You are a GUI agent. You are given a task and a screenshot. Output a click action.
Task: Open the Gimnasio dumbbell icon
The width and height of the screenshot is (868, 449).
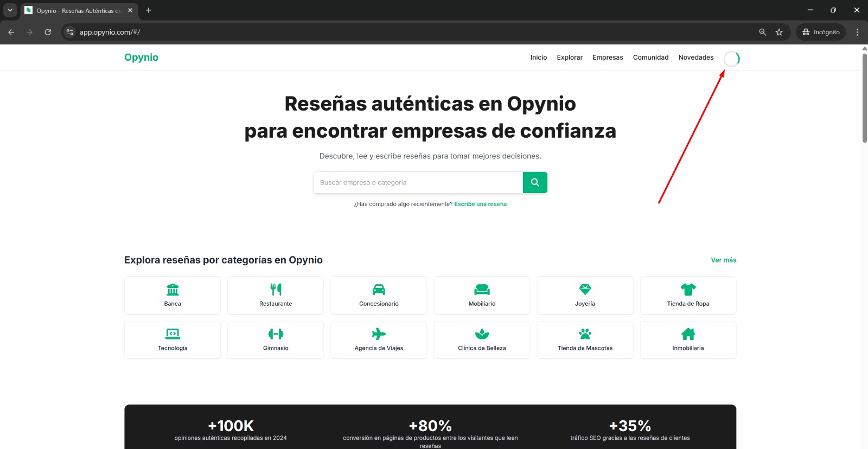[276, 334]
